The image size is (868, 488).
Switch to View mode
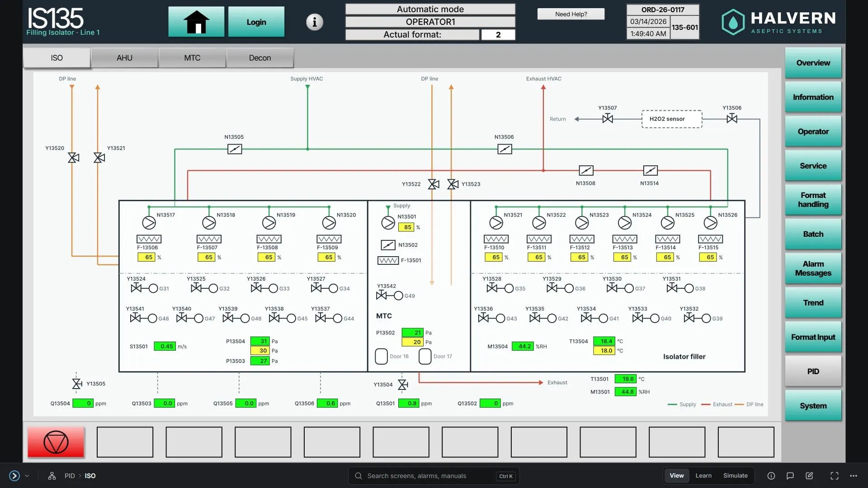tap(676, 476)
